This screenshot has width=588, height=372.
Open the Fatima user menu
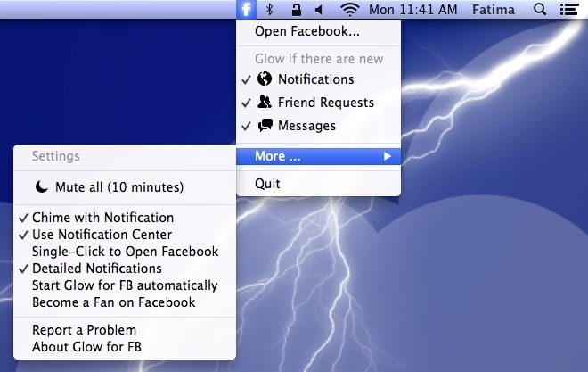pos(494,10)
